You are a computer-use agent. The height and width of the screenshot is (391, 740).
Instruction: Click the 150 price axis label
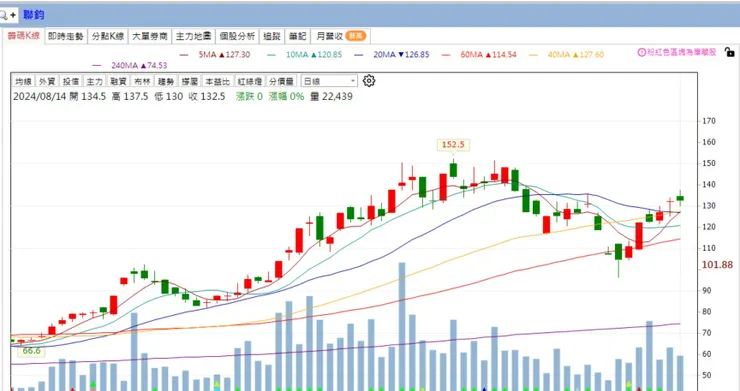[x=708, y=163]
